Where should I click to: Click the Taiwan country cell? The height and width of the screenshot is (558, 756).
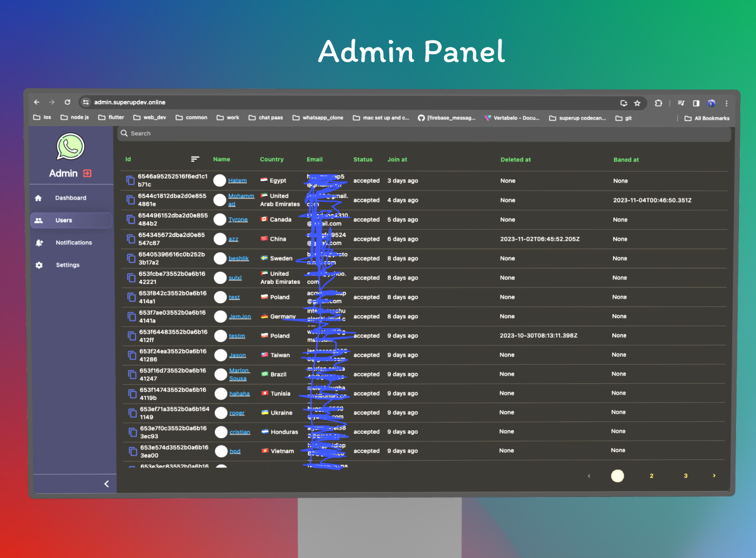tap(275, 355)
